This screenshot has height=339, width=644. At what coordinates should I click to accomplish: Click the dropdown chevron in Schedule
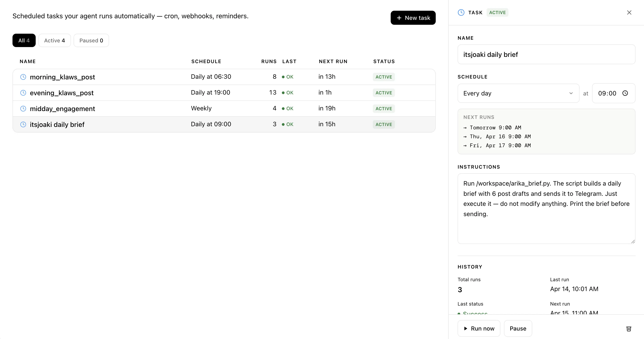coord(571,93)
